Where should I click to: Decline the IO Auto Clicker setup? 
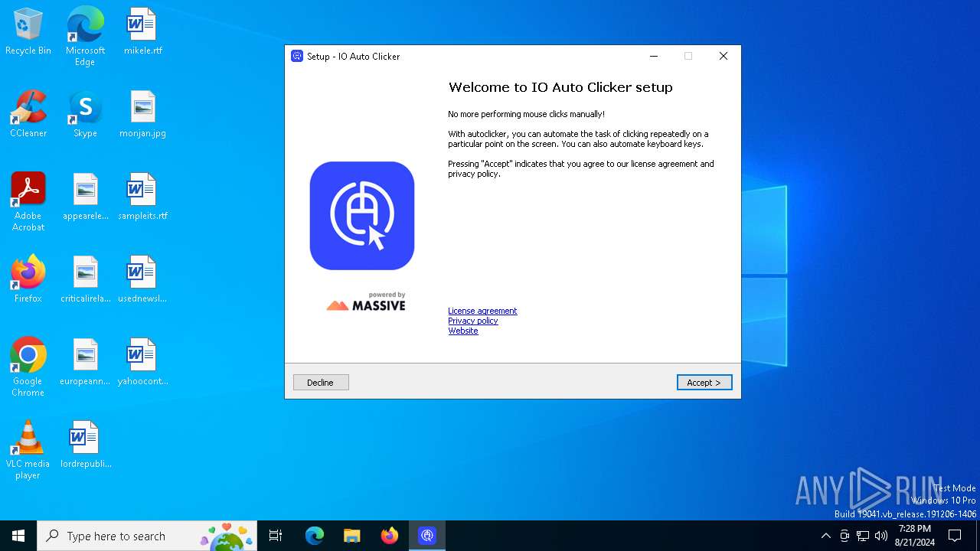pyautogui.click(x=321, y=383)
